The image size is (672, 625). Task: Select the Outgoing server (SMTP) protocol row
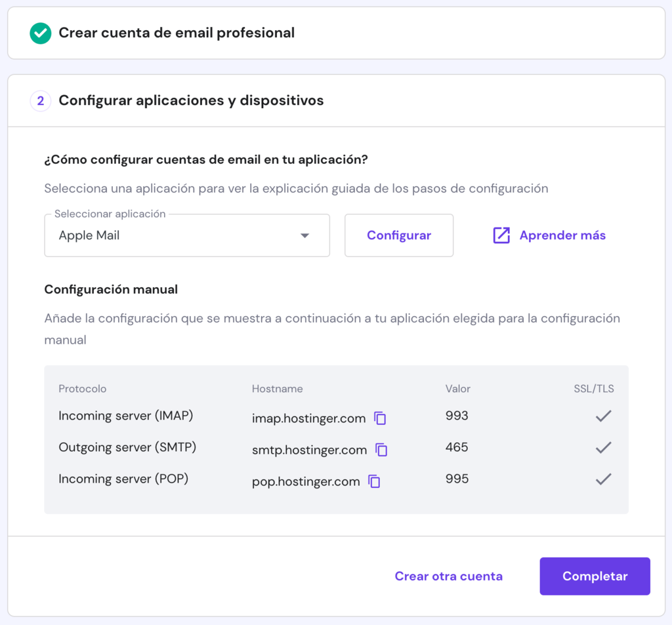(x=127, y=447)
